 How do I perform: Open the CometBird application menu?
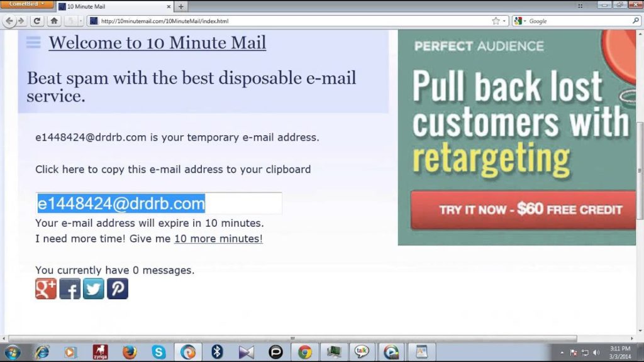click(x=26, y=4)
